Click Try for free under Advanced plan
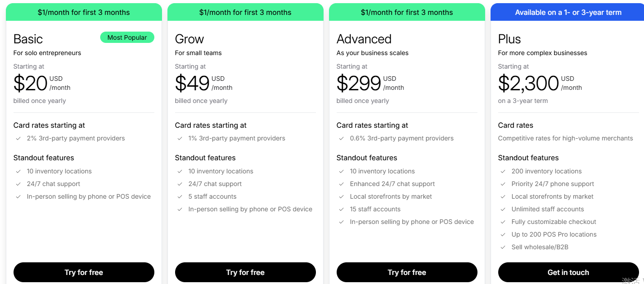The width and height of the screenshot is (644, 284). (407, 272)
